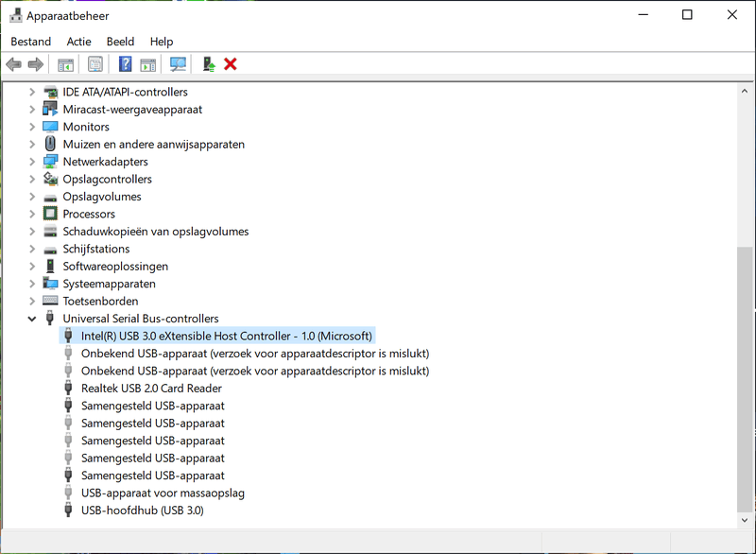Expand the Opslagvolumes node

pos(32,197)
